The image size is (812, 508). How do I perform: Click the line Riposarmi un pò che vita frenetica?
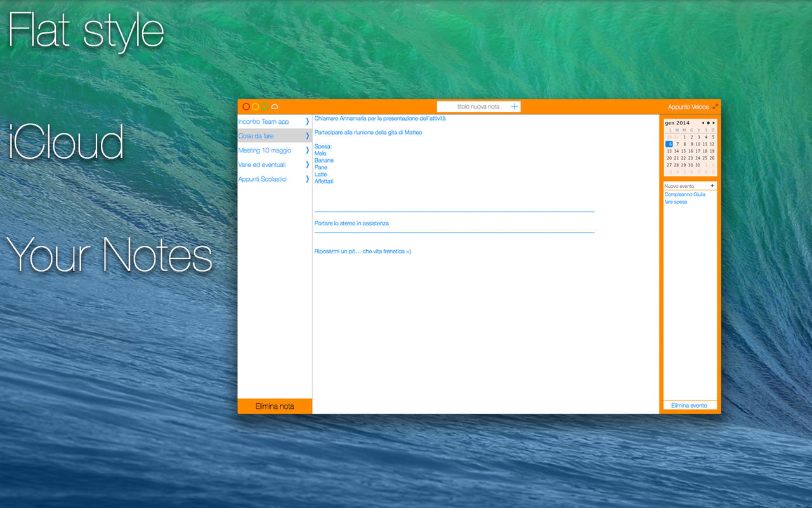[x=363, y=251]
